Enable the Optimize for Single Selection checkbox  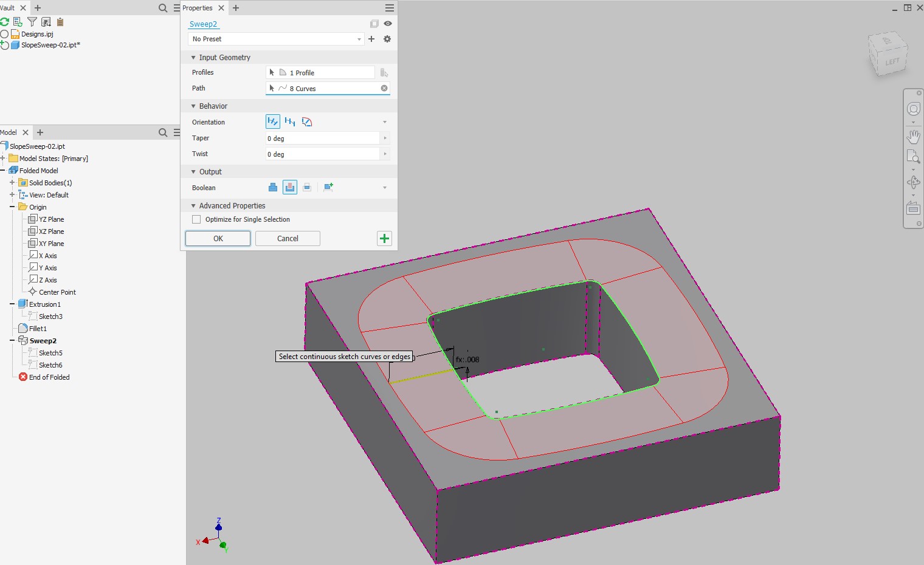point(196,219)
